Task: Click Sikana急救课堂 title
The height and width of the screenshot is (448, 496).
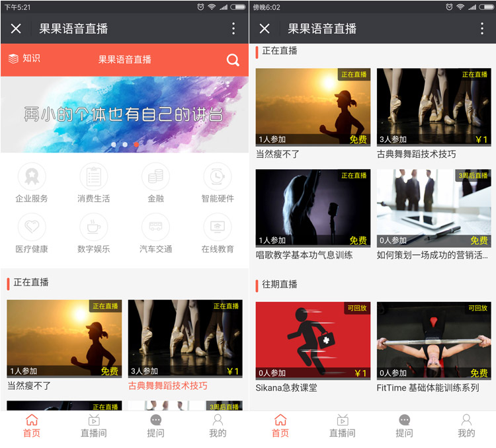Action: (x=286, y=388)
